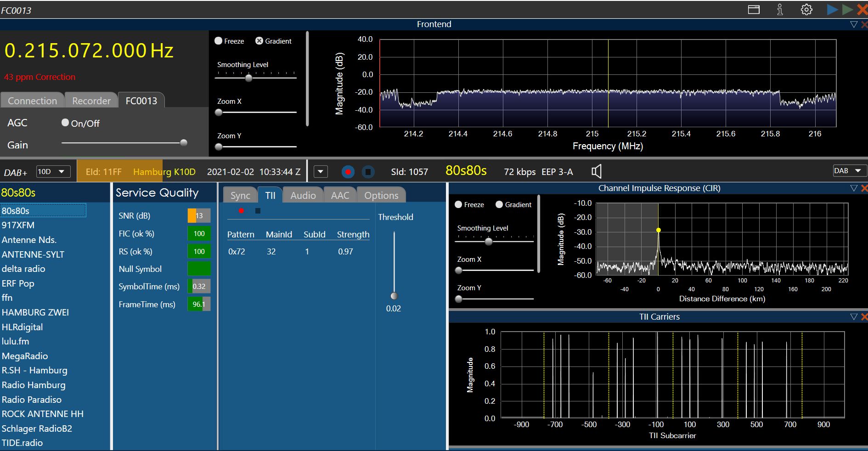868x451 pixels.
Task: Click the window layout icon
Action: (754, 10)
